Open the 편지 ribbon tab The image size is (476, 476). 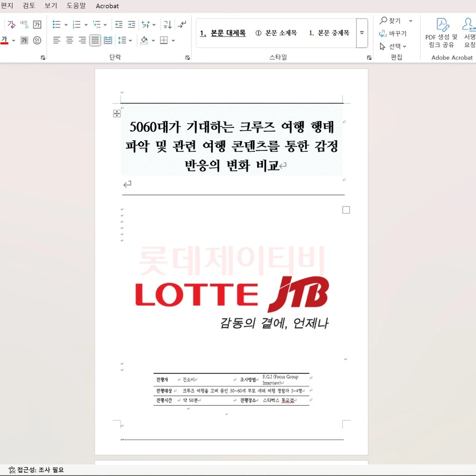(7, 6)
